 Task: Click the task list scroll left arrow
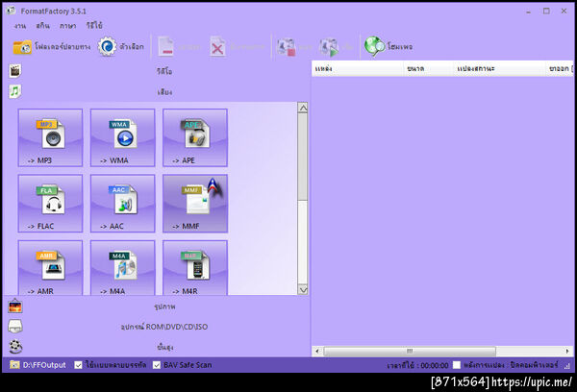point(317,351)
